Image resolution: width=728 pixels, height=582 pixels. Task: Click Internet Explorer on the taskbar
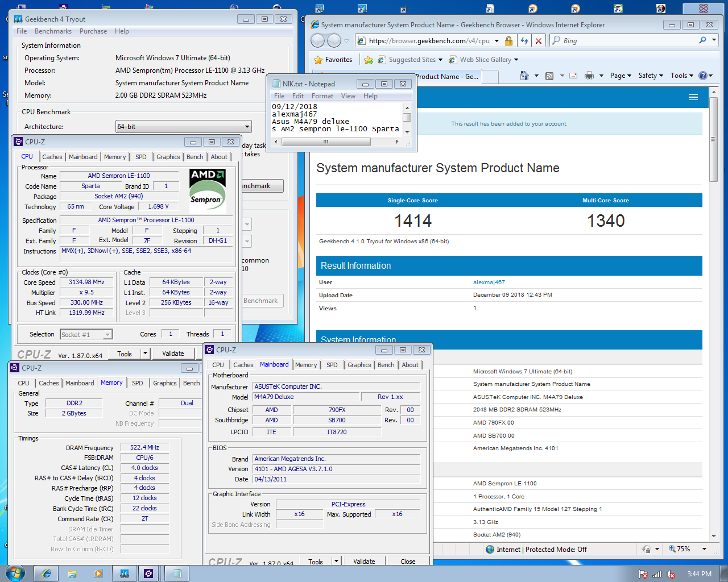[47, 573]
